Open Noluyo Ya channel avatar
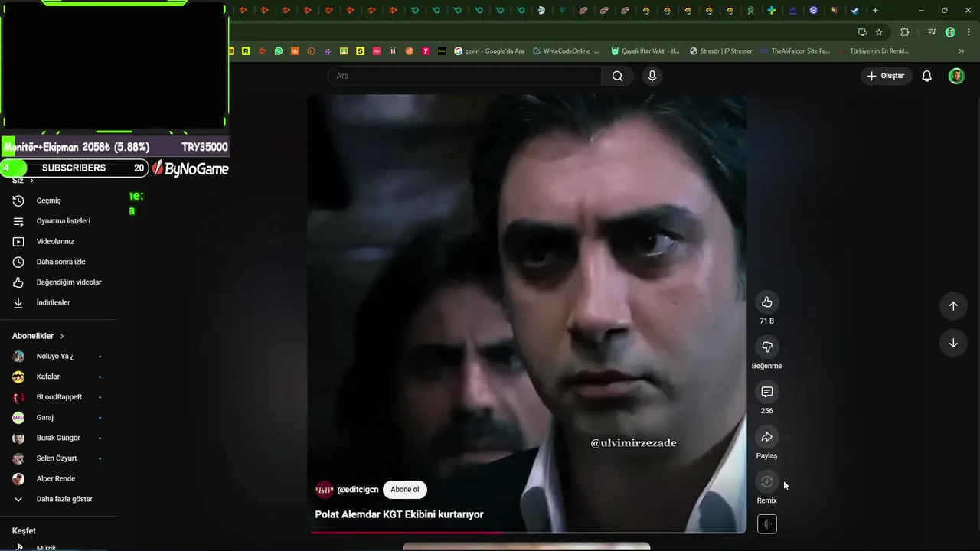The width and height of the screenshot is (980, 551). pyautogui.click(x=18, y=357)
